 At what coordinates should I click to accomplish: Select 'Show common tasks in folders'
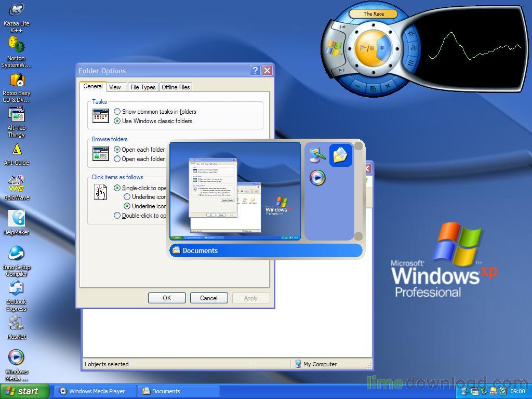pos(117,112)
